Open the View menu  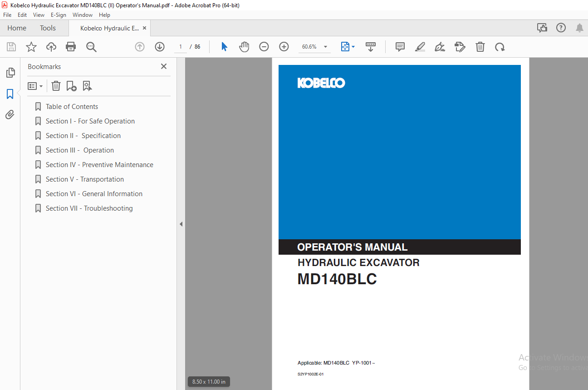[x=39, y=15]
